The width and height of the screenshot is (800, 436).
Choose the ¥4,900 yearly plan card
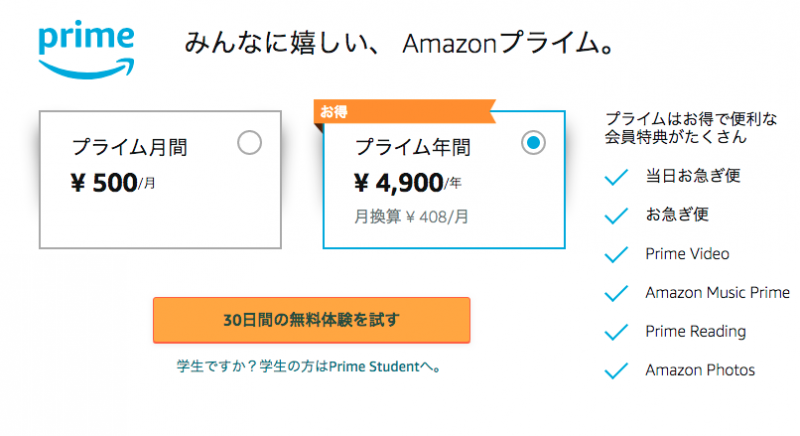[x=444, y=179]
